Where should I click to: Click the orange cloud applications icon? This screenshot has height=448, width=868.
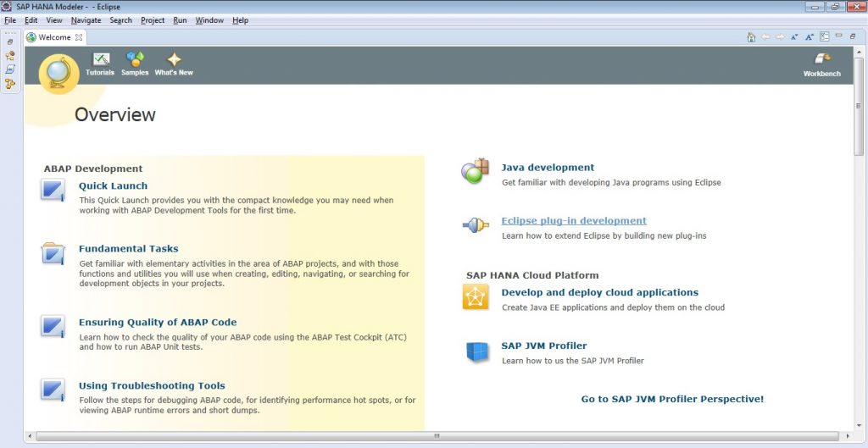[x=476, y=296]
